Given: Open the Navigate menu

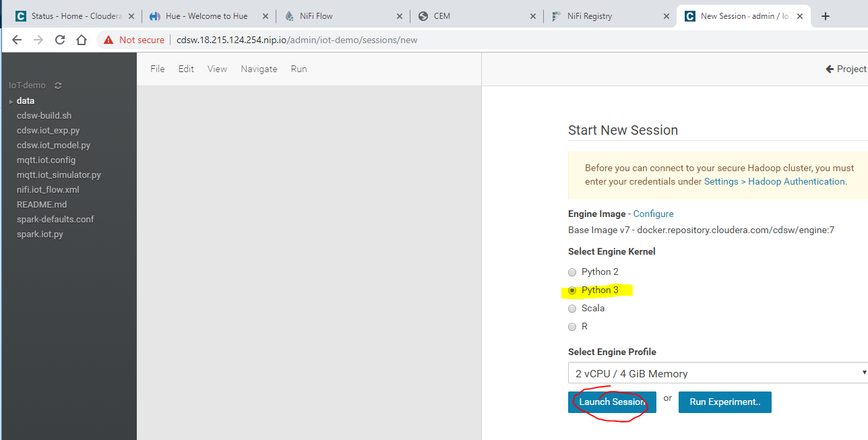Looking at the screenshot, I should [259, 69].
